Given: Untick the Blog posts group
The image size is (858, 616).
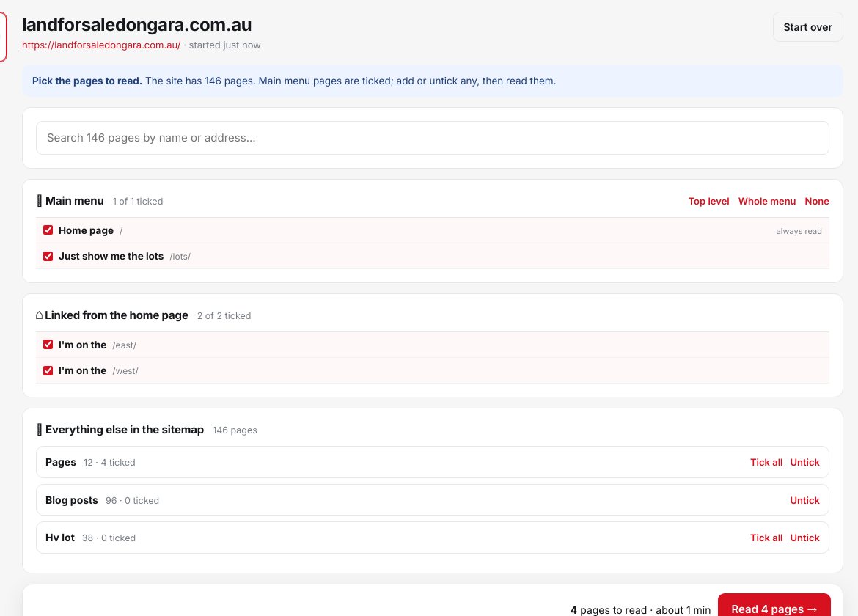Looking at the screenshot, I should click(x=804, y=500).
